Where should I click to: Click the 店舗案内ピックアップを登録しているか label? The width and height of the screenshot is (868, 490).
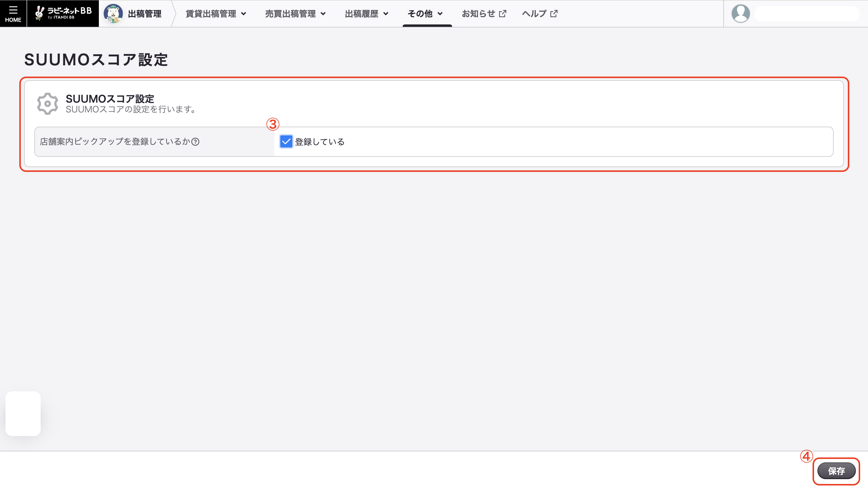pyautogui.click(x=115, y=141)
